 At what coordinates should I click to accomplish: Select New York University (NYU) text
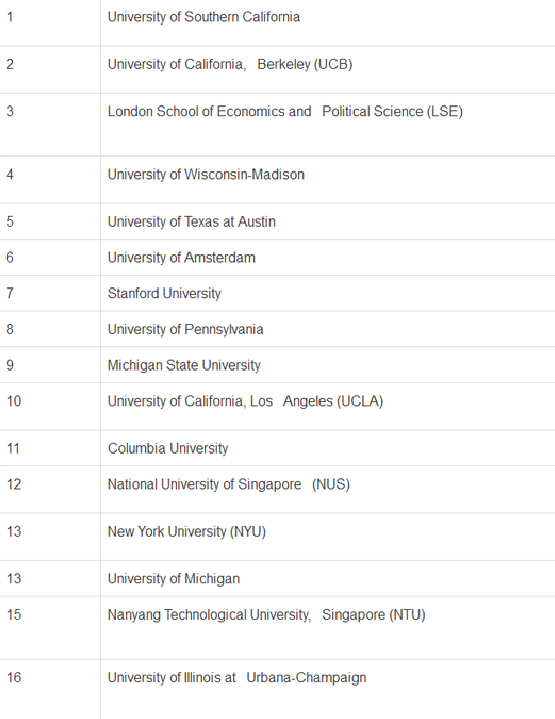coord(187,532)
